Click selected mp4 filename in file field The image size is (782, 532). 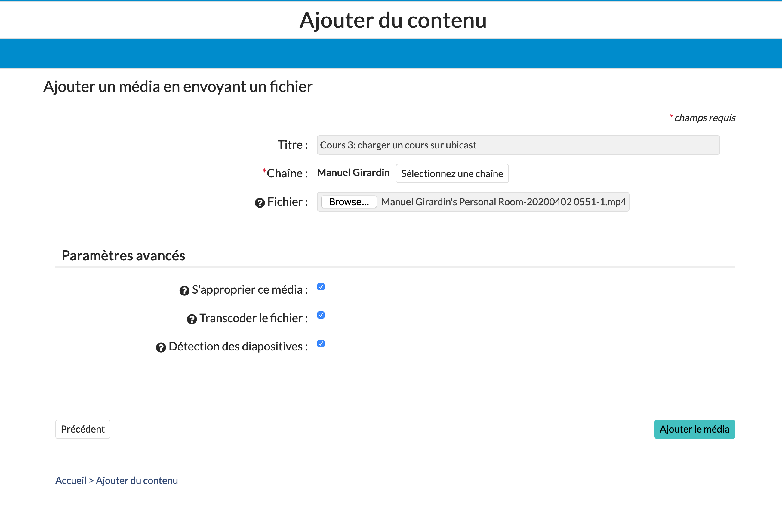(x=503, y=202)
